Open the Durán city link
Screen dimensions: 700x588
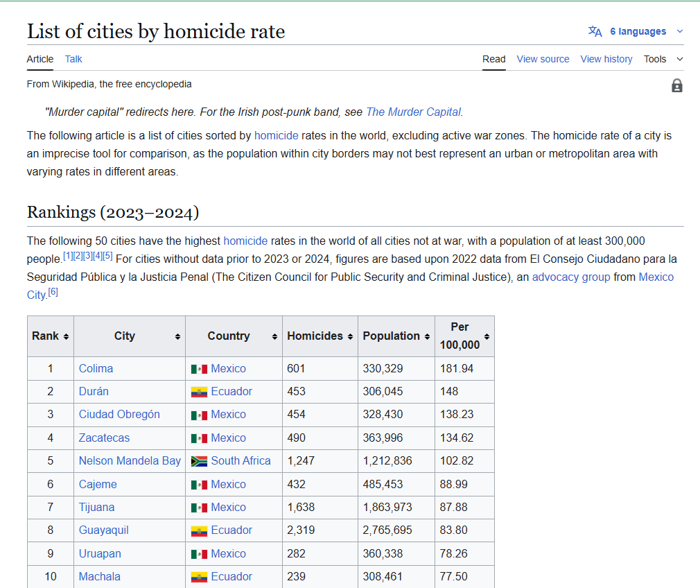[94, 391]
